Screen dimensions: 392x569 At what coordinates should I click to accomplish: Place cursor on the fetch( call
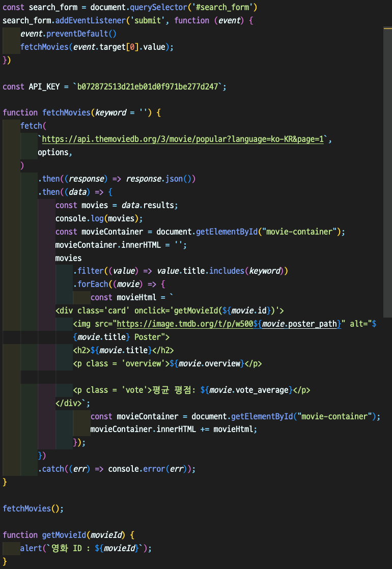tap(33, 126)
